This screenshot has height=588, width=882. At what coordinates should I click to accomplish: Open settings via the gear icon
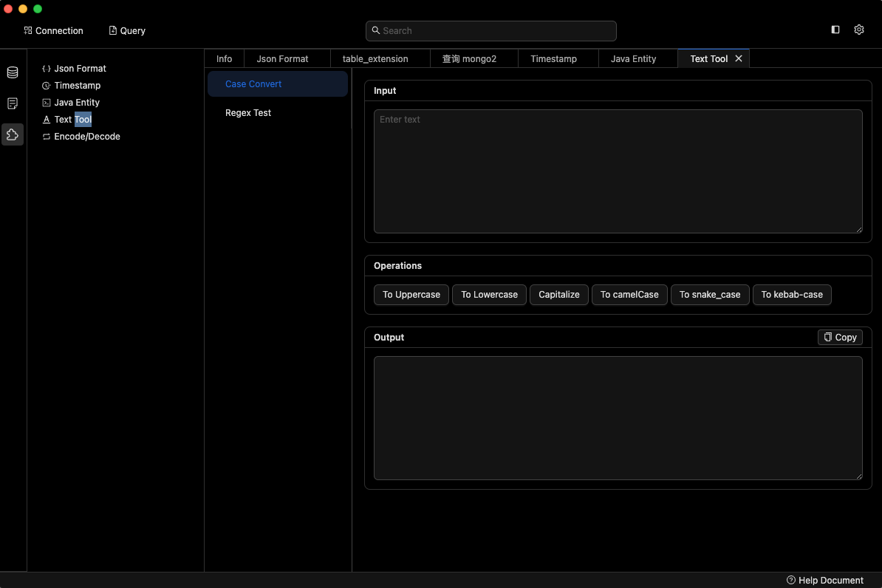859,30
